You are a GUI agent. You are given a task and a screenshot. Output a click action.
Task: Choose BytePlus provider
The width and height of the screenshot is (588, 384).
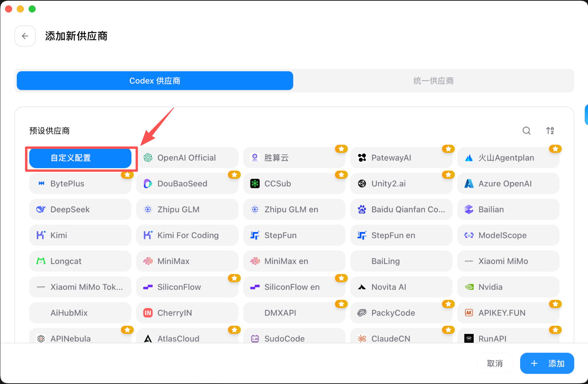[x=80, y=183]
